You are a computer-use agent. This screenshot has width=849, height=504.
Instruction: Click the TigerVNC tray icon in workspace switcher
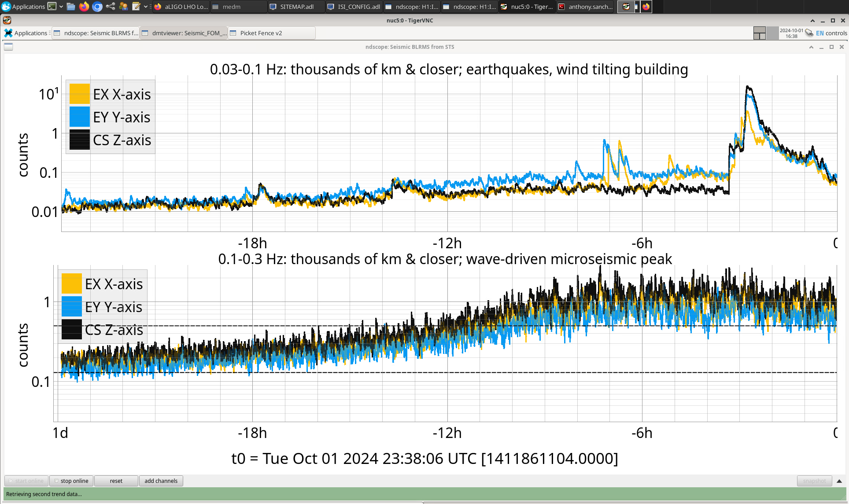pyautogui.click(x=626, y=7)
